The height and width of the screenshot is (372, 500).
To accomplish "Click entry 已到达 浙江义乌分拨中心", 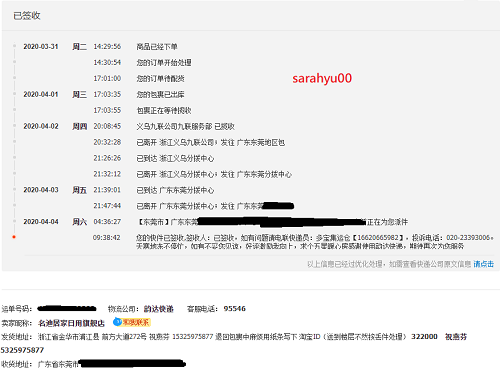I will pos(175,158).
